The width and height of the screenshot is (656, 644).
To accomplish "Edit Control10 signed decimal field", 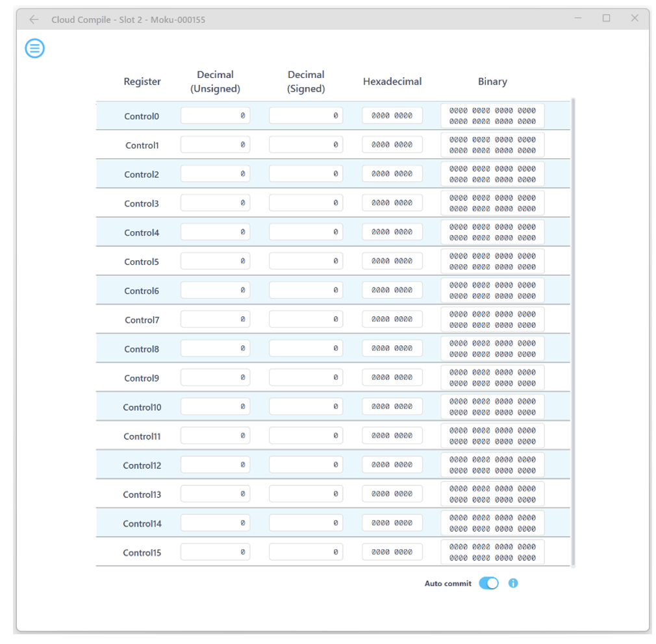I will click(306, 406).
